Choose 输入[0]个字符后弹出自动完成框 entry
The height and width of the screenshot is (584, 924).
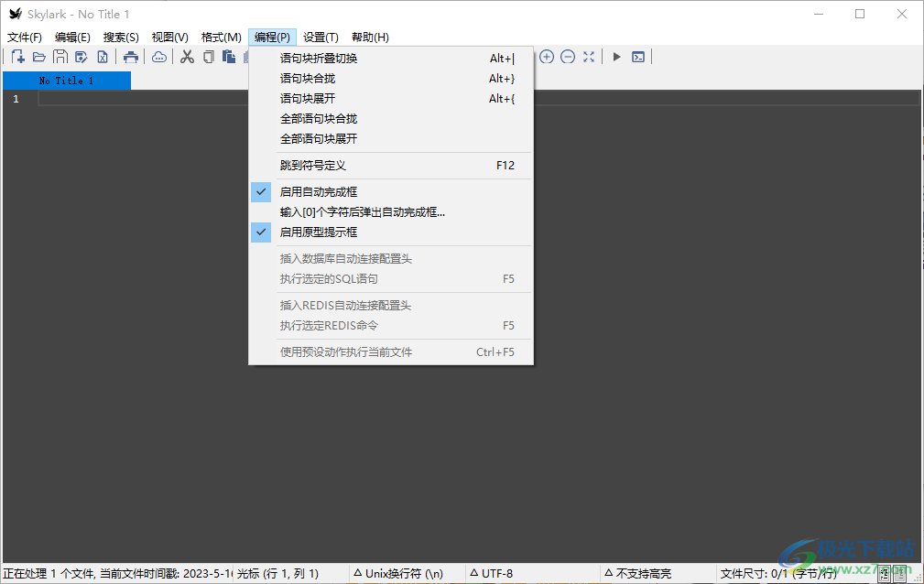391,211
